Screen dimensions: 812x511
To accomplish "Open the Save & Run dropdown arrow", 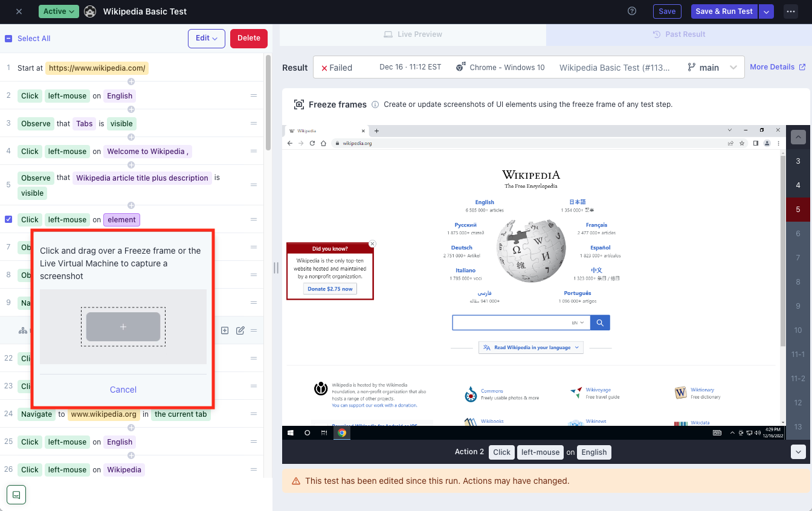I will [x=766, y=11].
